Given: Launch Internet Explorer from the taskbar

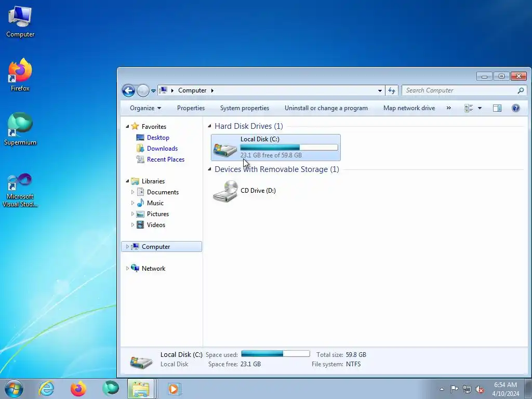Looking at the screenshot, I should click(x=46, y=389).
